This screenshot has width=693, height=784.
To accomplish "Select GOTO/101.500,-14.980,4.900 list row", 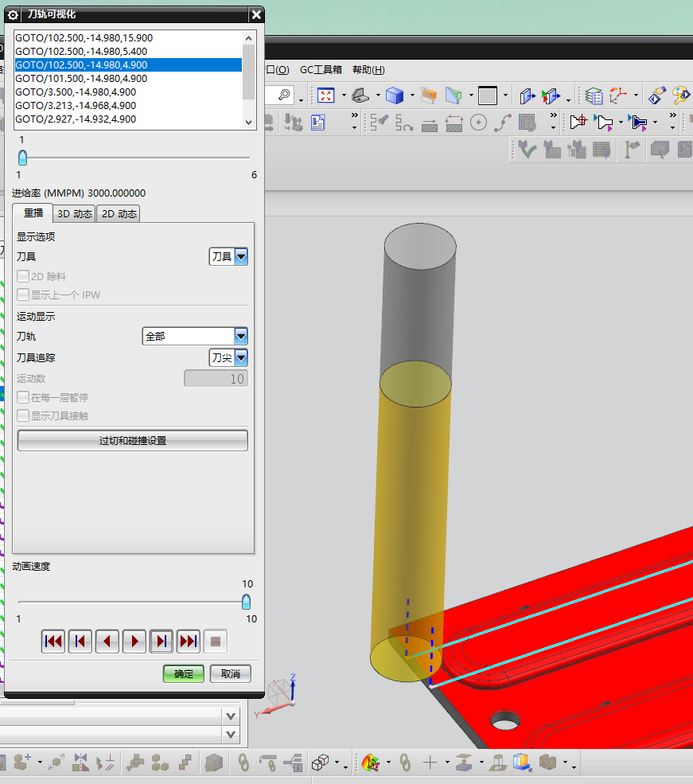I will (x=128, y=79).
